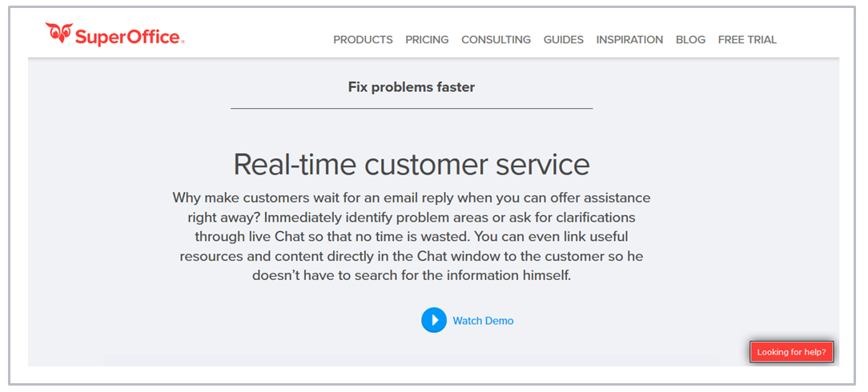Viewport: 868px width, 392px height.
Task: Go to the PRICING page
Action: point(427,39)
